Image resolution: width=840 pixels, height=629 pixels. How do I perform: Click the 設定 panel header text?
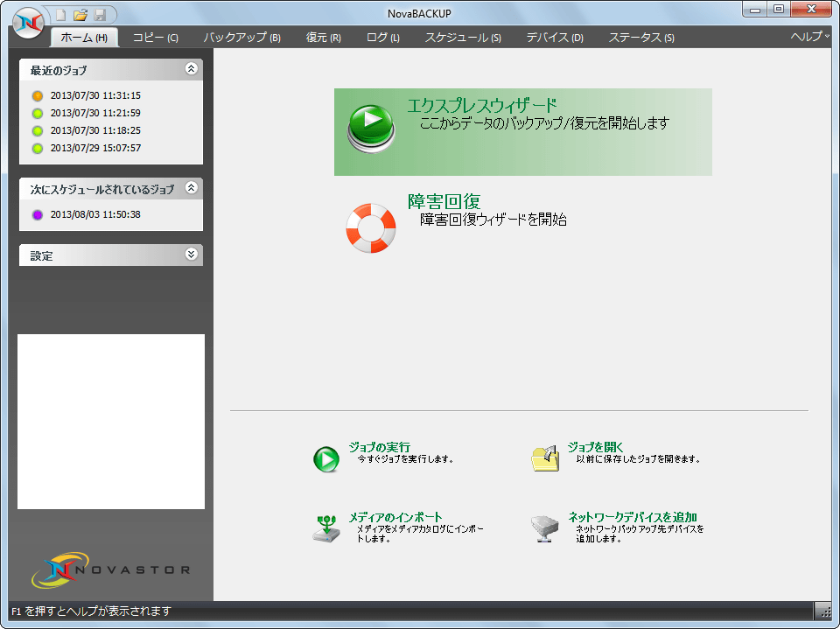coord(41,256)
